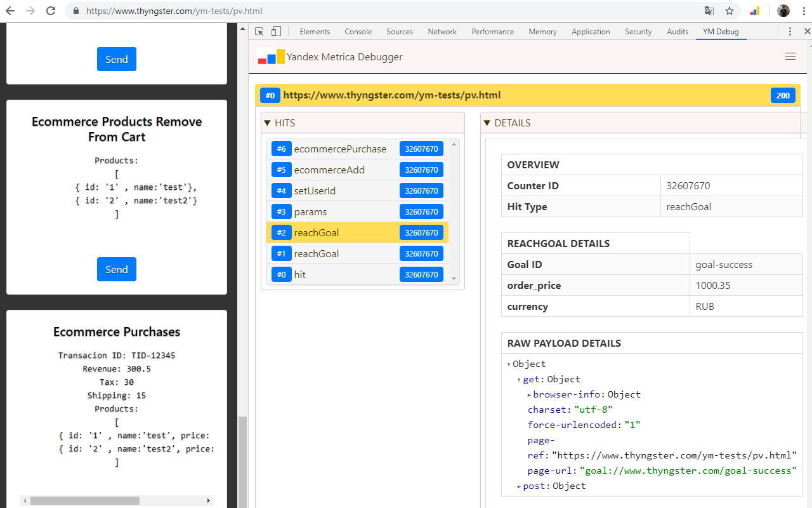Click Send button above Remove From Cart card
This screenshot has width=812, height=508.
point(117,59)
